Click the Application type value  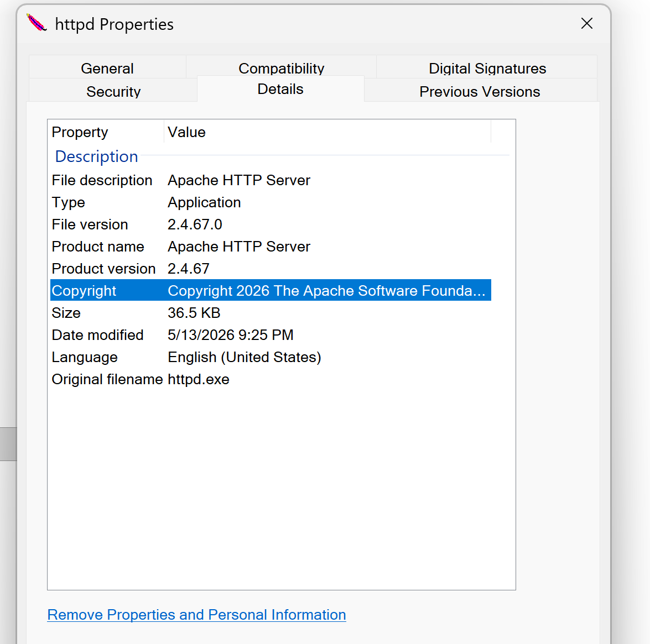[x=204, y=202]
